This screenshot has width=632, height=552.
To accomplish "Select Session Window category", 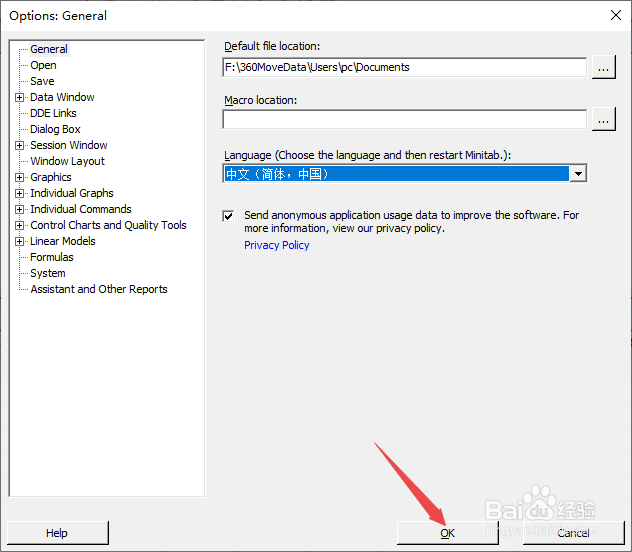I will tap(69, 145).
